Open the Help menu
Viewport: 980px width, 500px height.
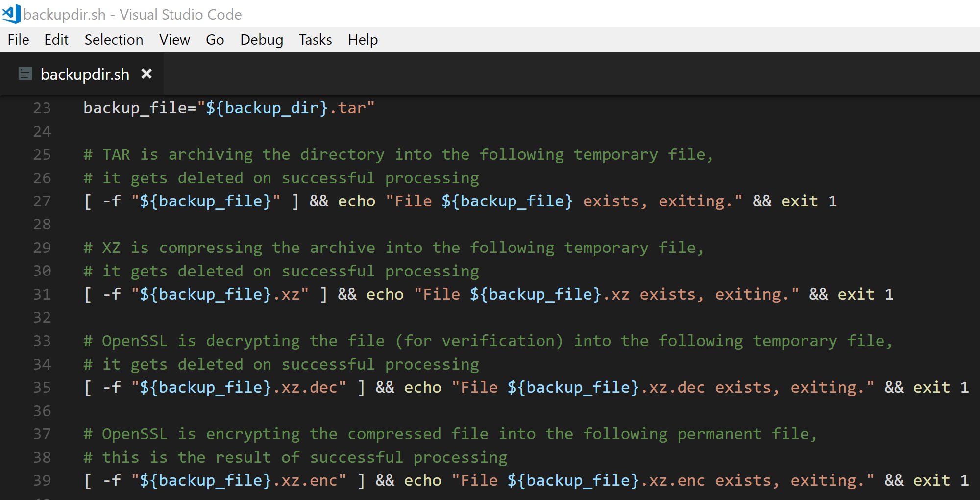(x=363, y=40)
